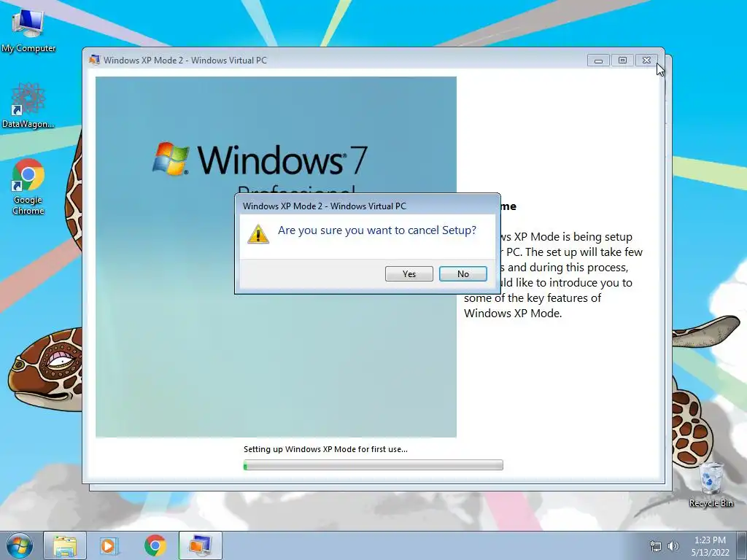
Task: Open Windows Explorer from taskbar
Action: coord(65,545)
